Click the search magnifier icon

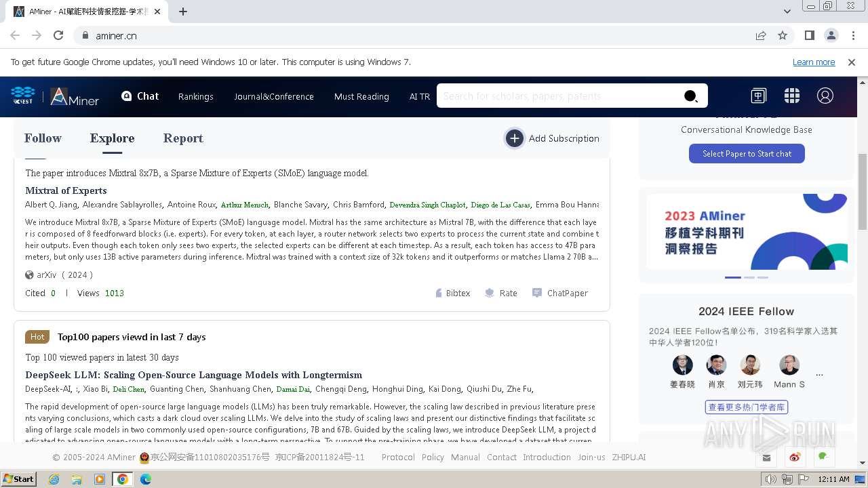coord(690,96)
